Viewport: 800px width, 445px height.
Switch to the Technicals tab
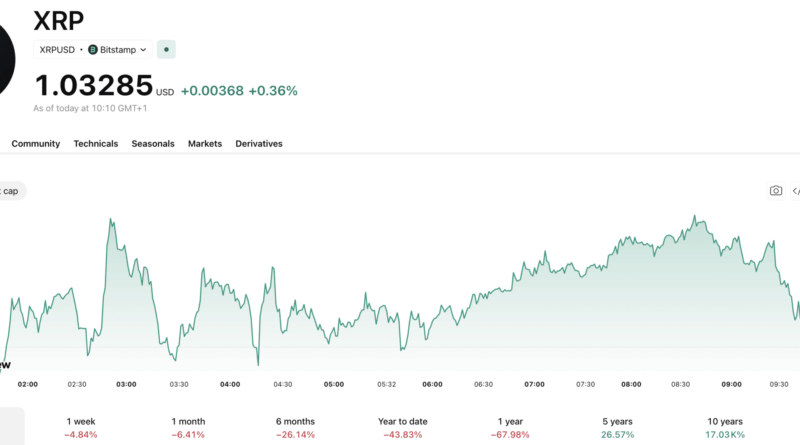click(96, 144)
